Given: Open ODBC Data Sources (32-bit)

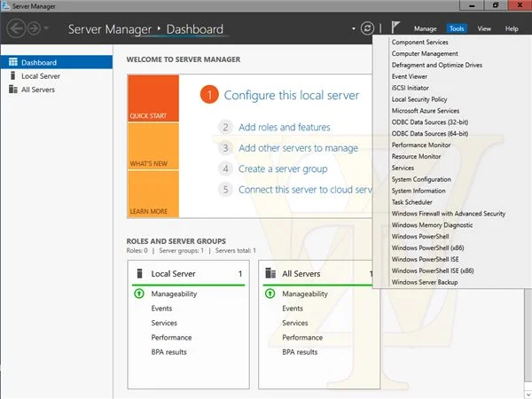Looking at the screenshot, I should click(430, 122).
